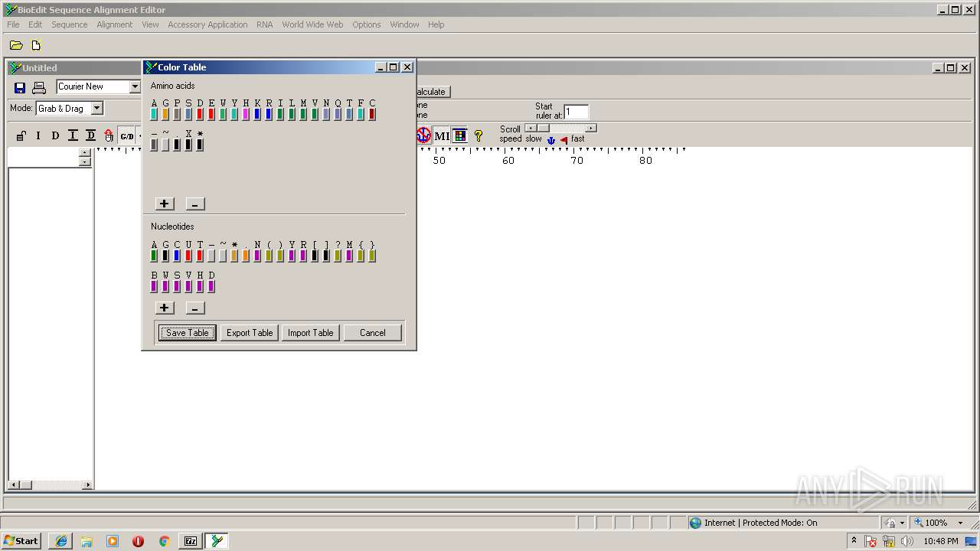
Task: Click the red arrow fast-speed icon
Action: click(x=564, y=139)
